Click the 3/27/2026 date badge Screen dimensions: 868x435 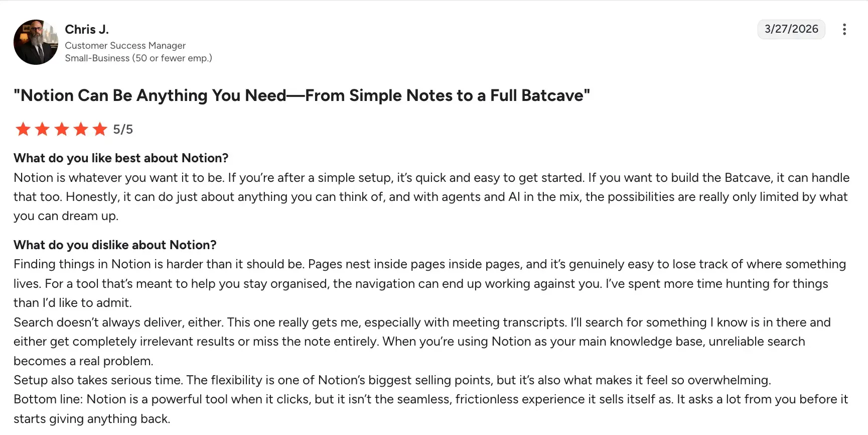(791, 29)
